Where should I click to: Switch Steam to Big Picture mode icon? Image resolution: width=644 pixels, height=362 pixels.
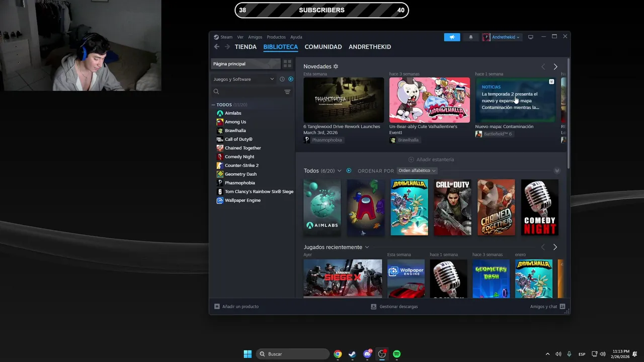click(530, 37)
